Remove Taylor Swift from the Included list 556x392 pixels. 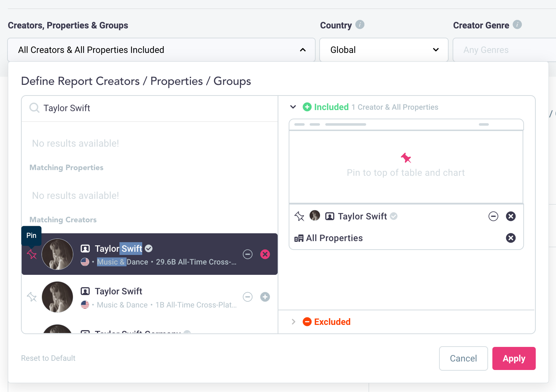coord(510,216)
